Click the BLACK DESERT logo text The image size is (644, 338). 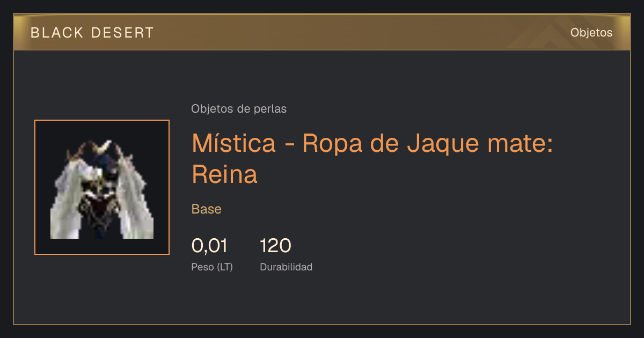pos(92,33)
